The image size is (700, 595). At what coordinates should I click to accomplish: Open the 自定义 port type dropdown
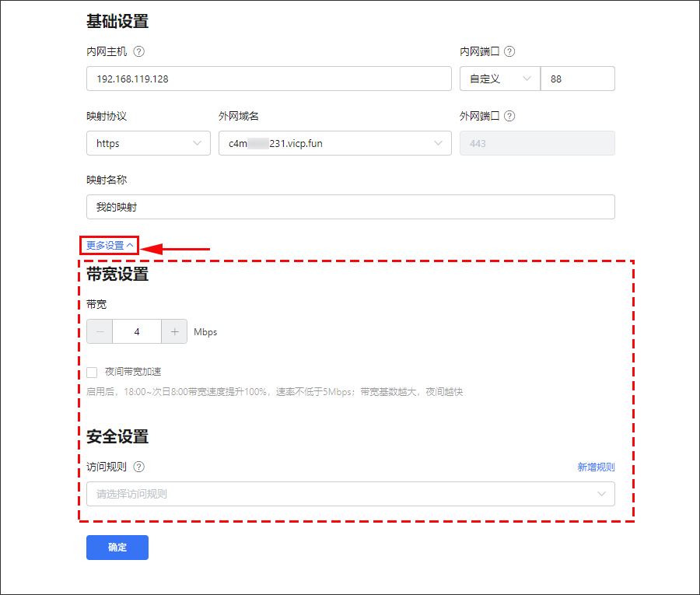tap(499, 79)
